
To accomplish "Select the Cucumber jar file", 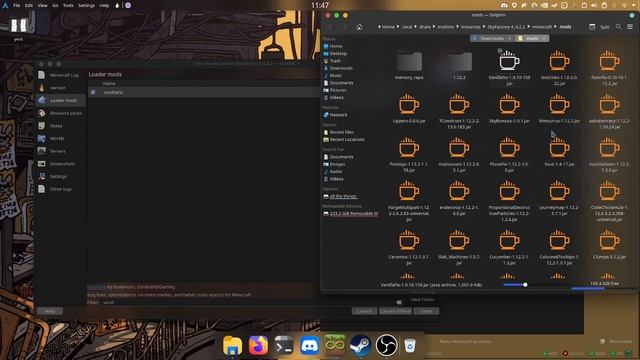I will click(x=509, y=247).
